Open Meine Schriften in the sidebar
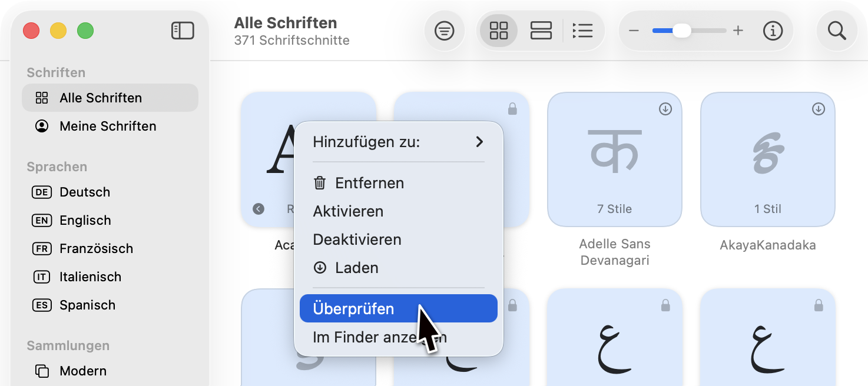This screenshot has height=386, width=868. [107, 126]
